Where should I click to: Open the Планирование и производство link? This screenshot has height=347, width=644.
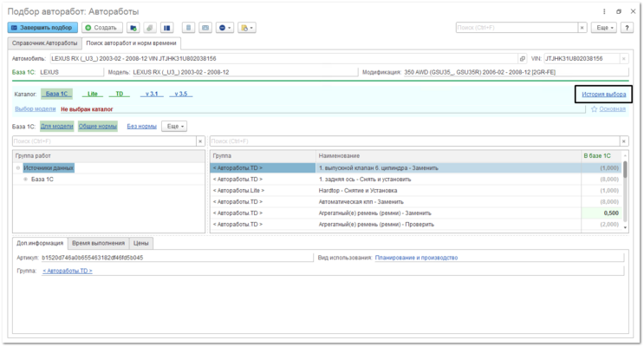tap(416, 258)
